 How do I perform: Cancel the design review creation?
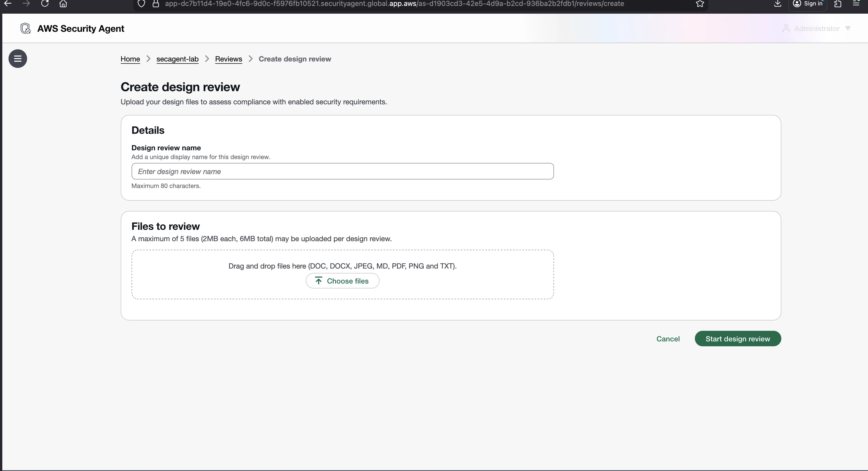[668, 339]
